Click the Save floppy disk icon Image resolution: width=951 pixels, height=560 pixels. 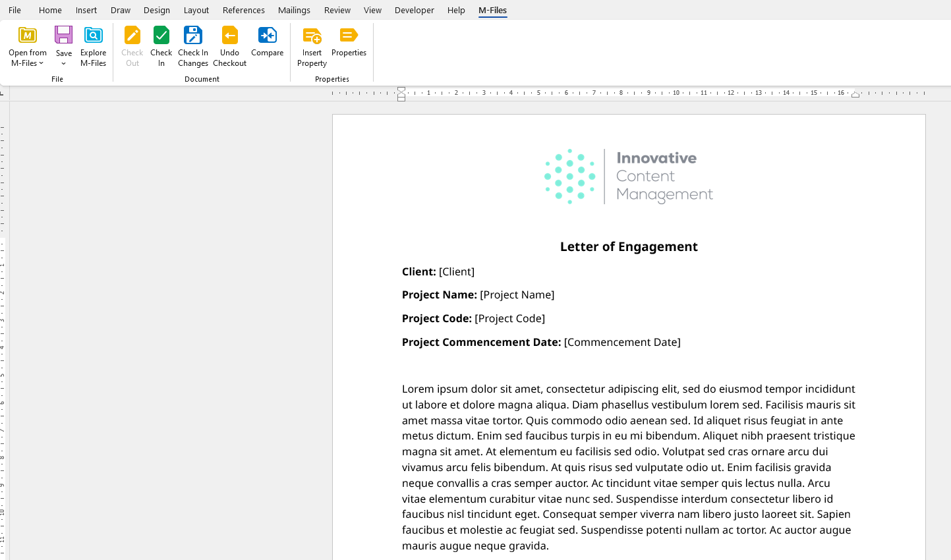64,35
